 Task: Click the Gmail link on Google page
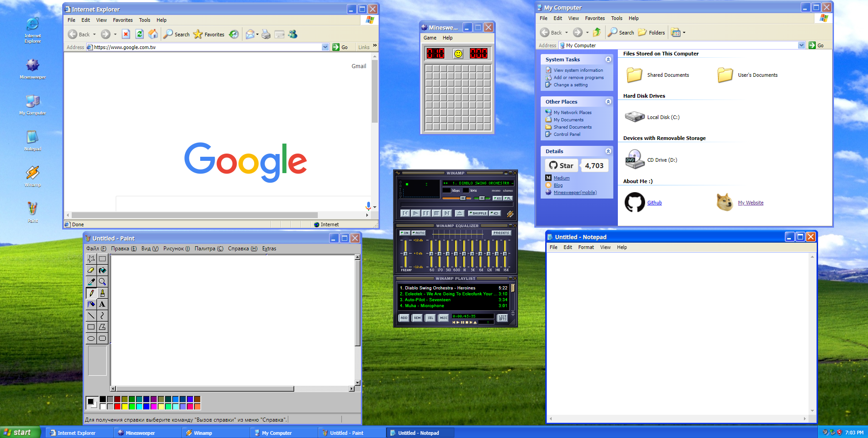click(359, 66)
